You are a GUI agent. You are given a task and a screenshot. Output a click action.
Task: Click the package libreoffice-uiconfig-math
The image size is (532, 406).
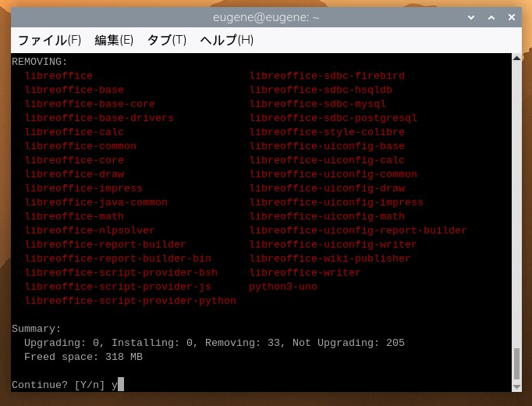[x=327, y=216]
